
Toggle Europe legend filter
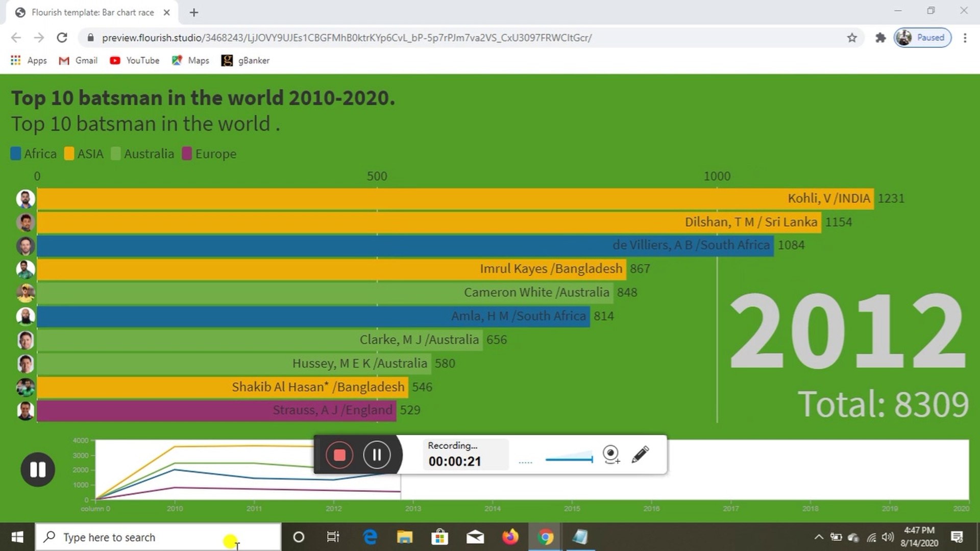pos(209,154)
